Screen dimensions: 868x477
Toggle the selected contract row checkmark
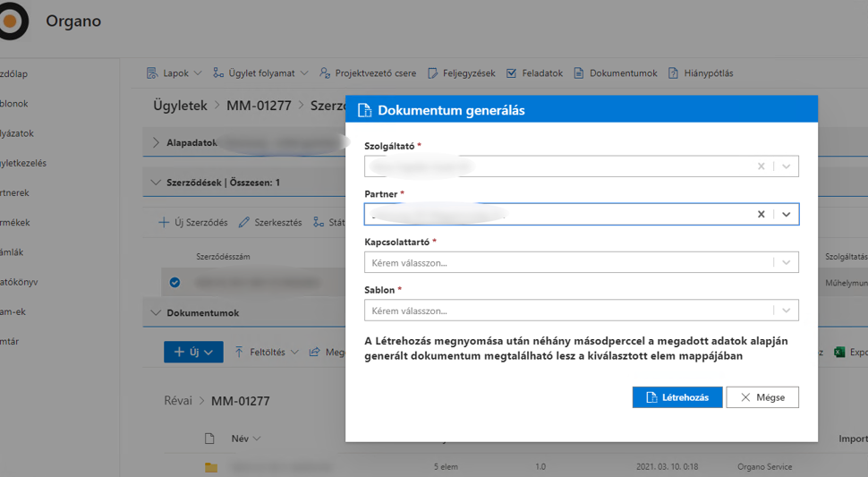click(x=175, y=282)
